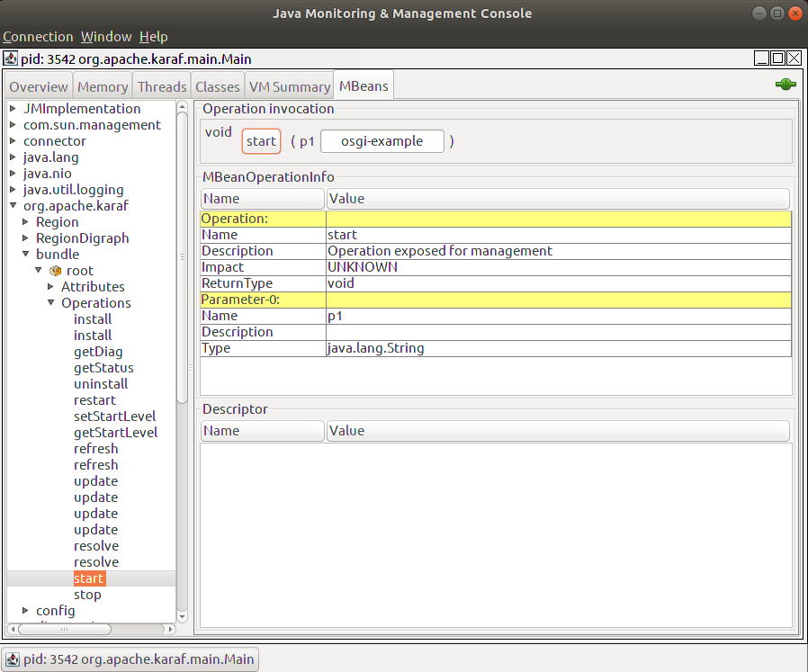The height and width of the screenshot is (672, 808).
Task: Click the 'UNKNOWN' impact value cell
Action: pyautogui.click(x=559, y=267)
